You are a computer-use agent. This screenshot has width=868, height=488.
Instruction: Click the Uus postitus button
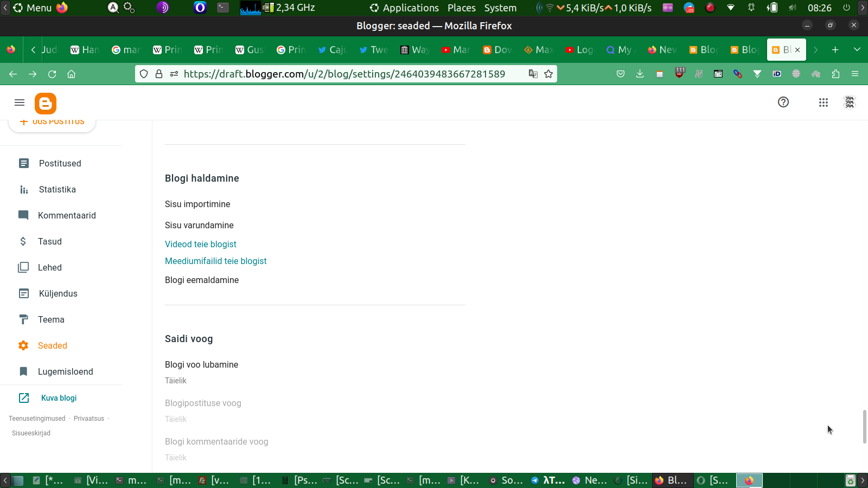coord(52,123)
